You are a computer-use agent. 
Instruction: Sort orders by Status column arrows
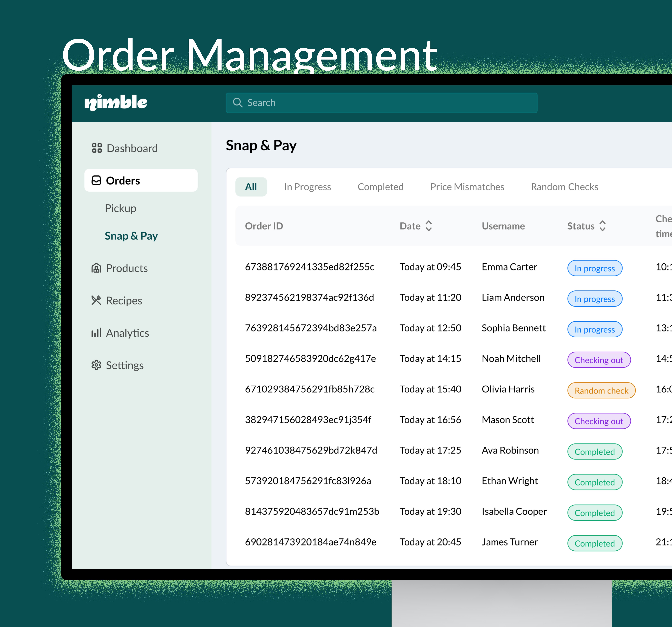602,226
